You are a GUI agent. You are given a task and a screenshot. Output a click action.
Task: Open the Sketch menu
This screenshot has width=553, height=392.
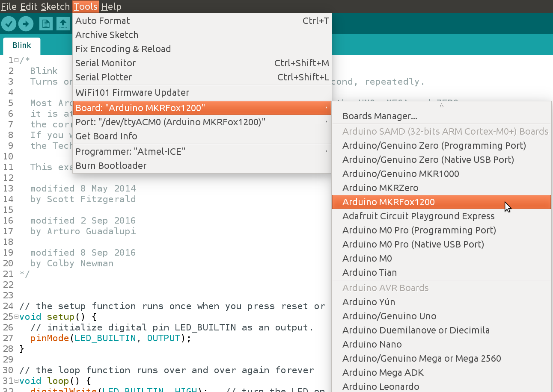click(x=56, y=6)
